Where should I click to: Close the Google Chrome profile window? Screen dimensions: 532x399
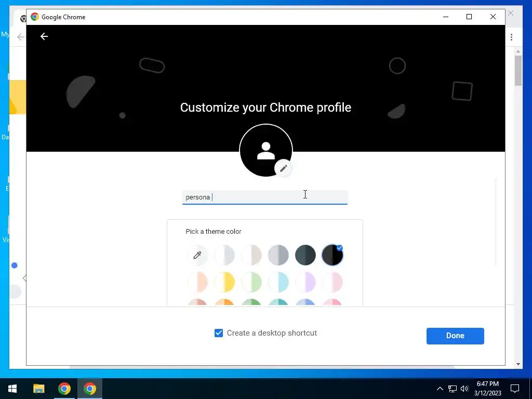[493, 17]
